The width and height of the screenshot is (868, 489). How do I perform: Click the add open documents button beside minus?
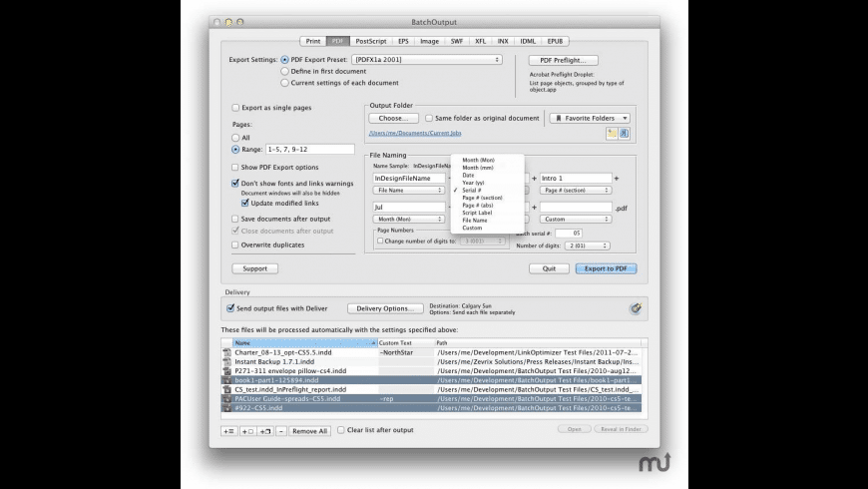[265, 431]
